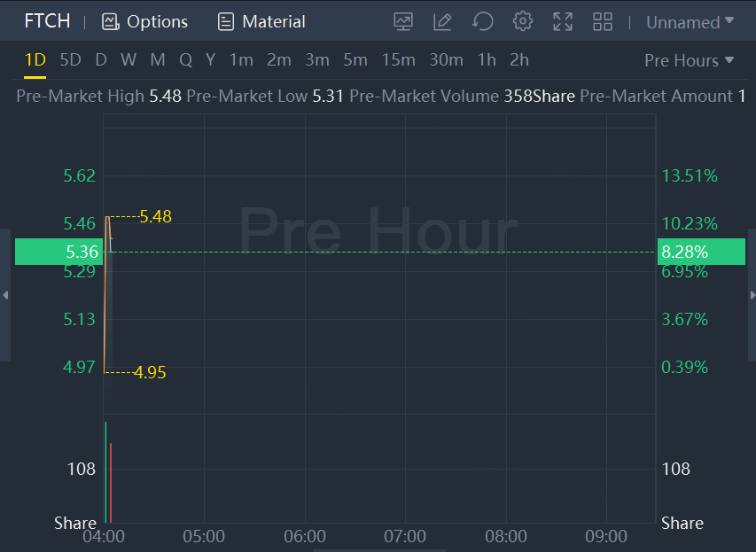Choose the weekly W interval
This screenshot has width=756, height=552.
129,59
